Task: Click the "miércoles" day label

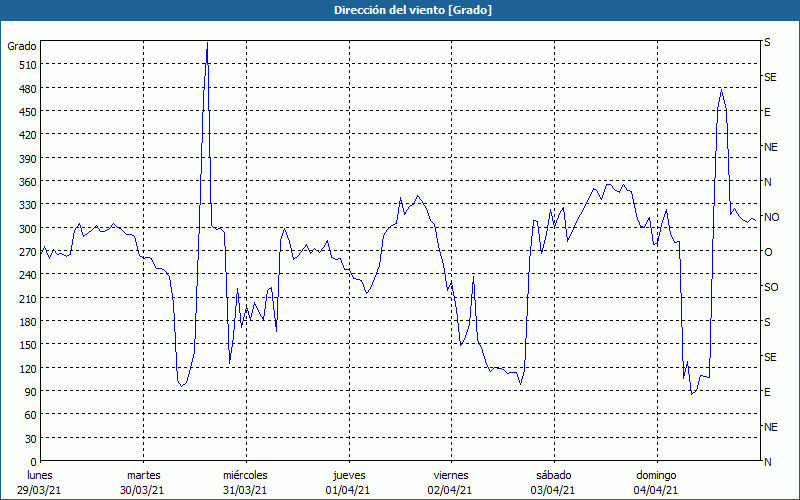Action: click(x=245, y=476)
